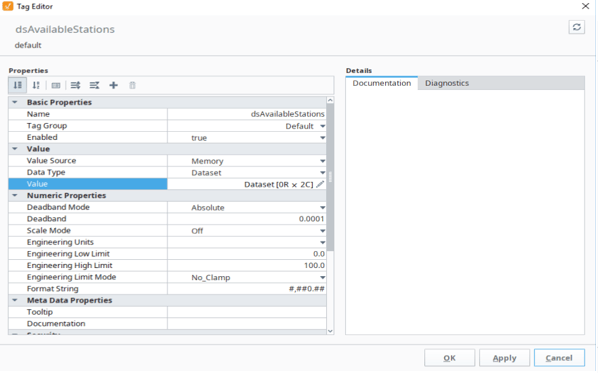598x373 pixels.
Task: Click the dsAvailableStations heading text
Action: [65, 29]
